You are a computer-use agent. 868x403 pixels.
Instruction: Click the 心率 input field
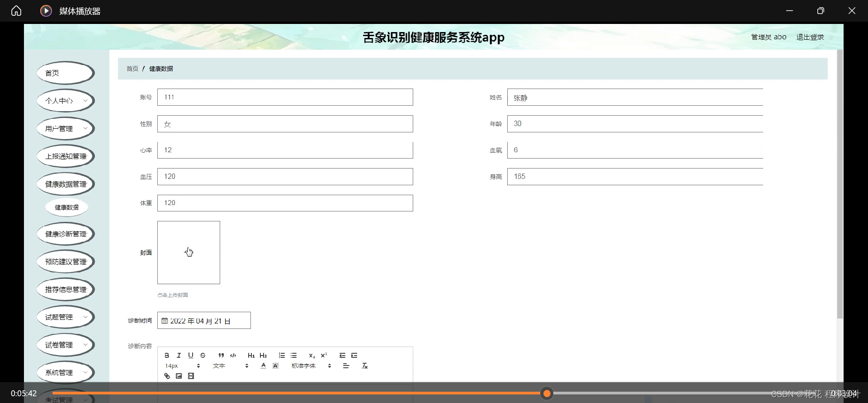click(x=285, y=150)
